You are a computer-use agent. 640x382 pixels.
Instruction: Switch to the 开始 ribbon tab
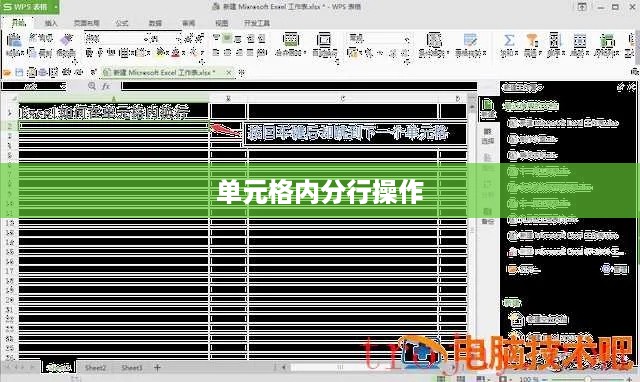point(18,23)
